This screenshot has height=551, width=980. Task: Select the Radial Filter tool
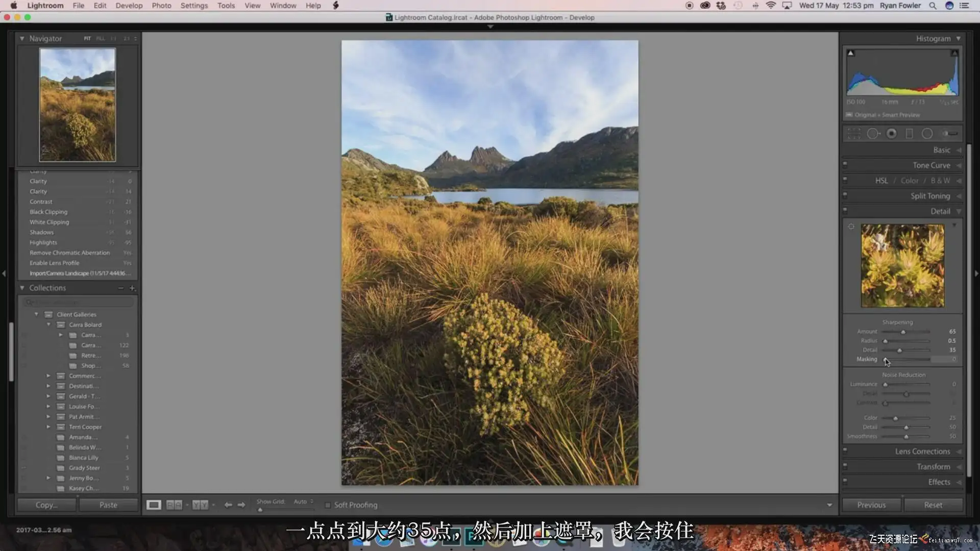tap(927, 134)
